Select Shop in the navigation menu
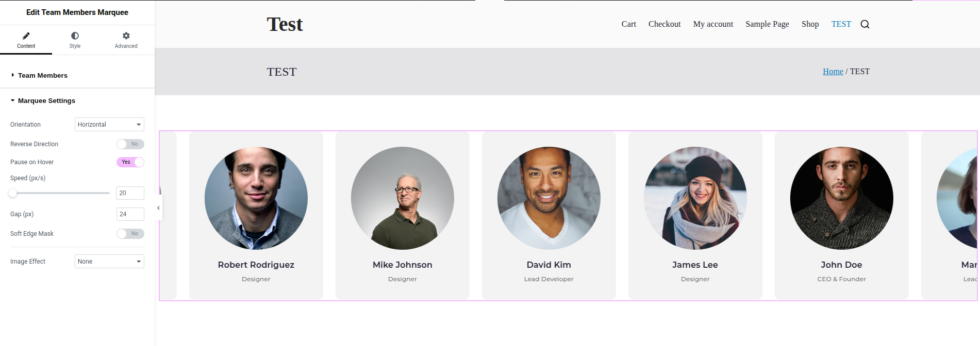Image resolution: width=980 pixels, height=346 pixels. 809,24
